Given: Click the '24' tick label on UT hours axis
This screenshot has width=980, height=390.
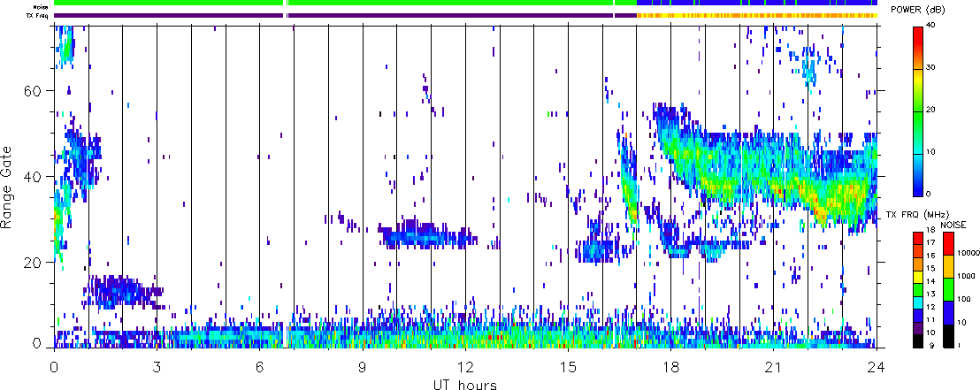Looking at the screenshot, I should [877, 366].
